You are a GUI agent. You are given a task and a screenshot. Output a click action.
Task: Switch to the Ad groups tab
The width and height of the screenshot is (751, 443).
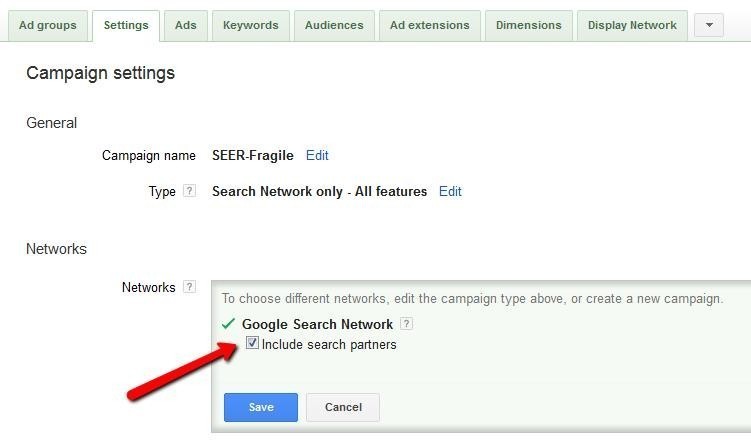tap(47, 25)
